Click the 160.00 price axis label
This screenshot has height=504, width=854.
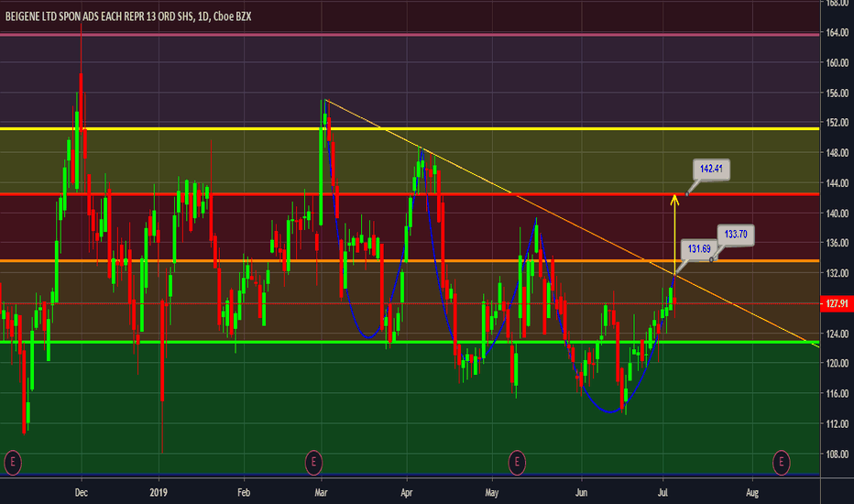tap(837, 62)
